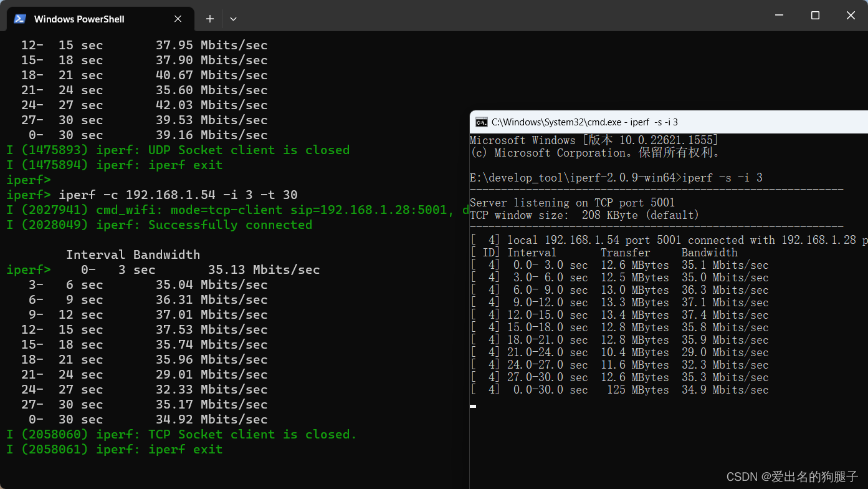Open the new tab dropdown chevron
Image resolution: width=868 pixels, height=489 pixels.
233,19
